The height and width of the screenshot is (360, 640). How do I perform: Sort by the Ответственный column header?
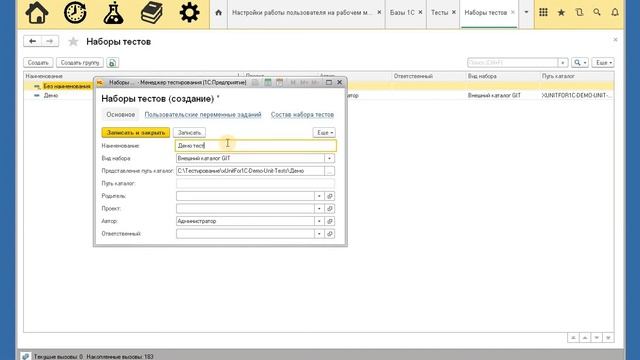tap(429, 76)
